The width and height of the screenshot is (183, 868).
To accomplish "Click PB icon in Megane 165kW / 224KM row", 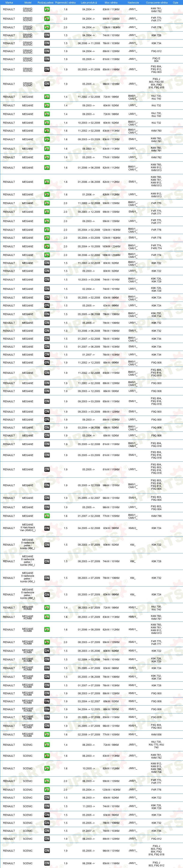I will 47,246.
